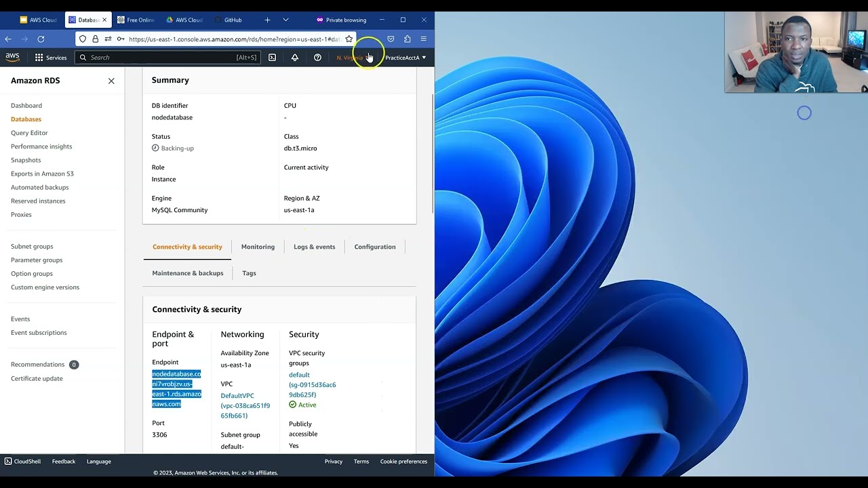Click Language in the footer
This screenshot has width=868, height=488.
point(99,462)
